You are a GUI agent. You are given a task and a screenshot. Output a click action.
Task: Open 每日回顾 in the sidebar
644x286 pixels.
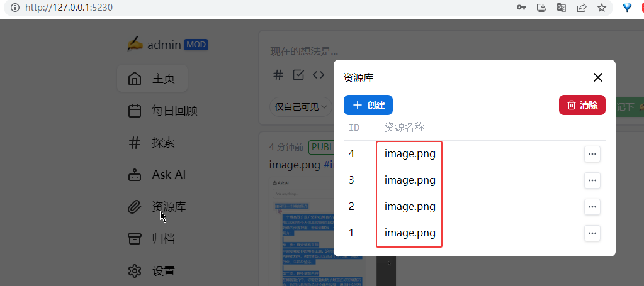tap(164, 111)
